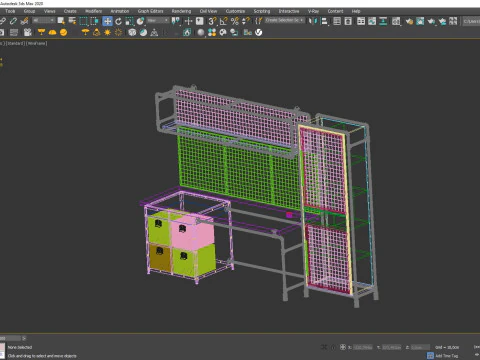Open the Schematic View

(x=383, y=21)
